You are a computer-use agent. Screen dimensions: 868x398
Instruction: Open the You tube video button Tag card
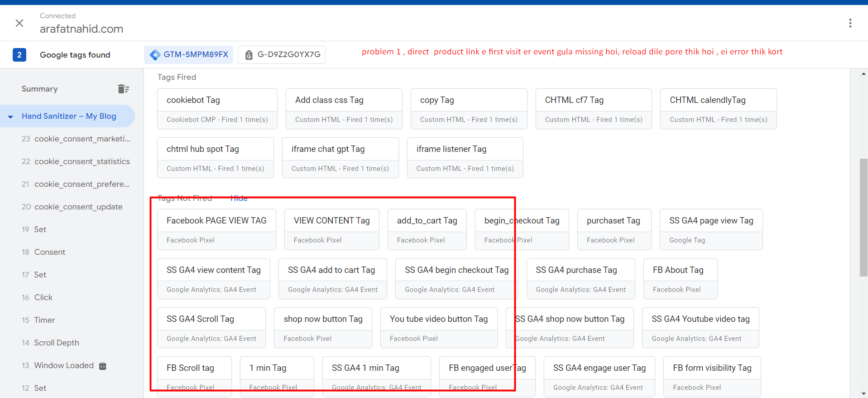[x=439, y=328]
